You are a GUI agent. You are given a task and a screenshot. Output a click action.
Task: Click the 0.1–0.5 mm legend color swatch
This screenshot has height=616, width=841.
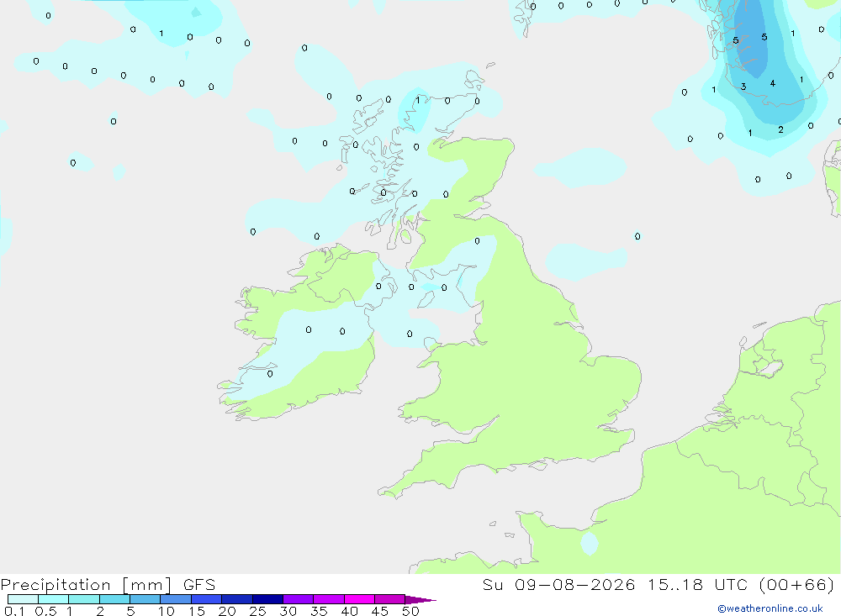point(23,599)
